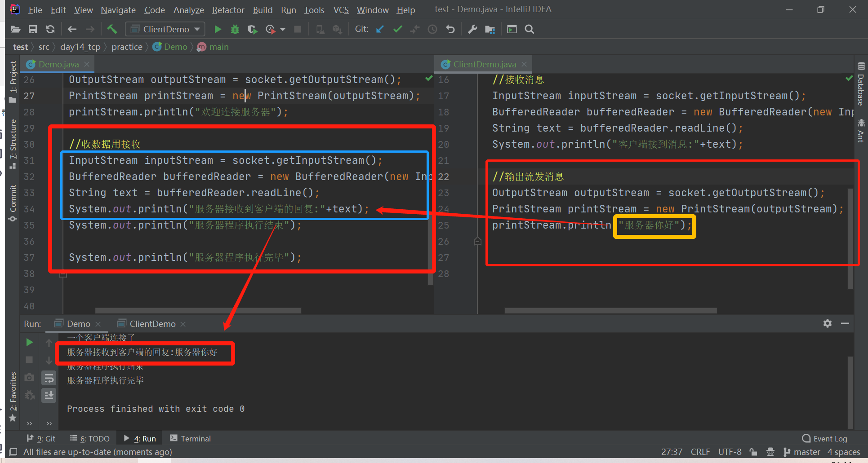Rerun Demo with the Run panel play icon
This screenshot has height=463, width=868.
tap(29, 342)
